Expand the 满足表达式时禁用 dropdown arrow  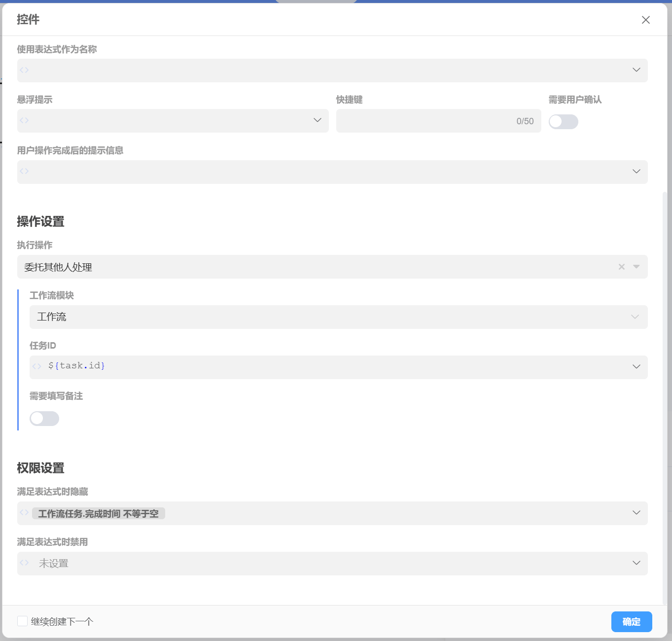[636, 563]
